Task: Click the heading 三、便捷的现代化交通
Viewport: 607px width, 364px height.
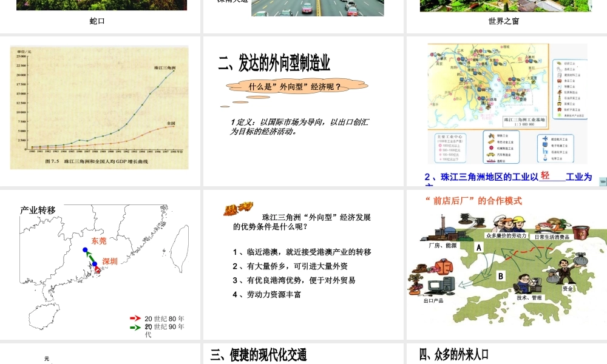Action: point(259,355)
